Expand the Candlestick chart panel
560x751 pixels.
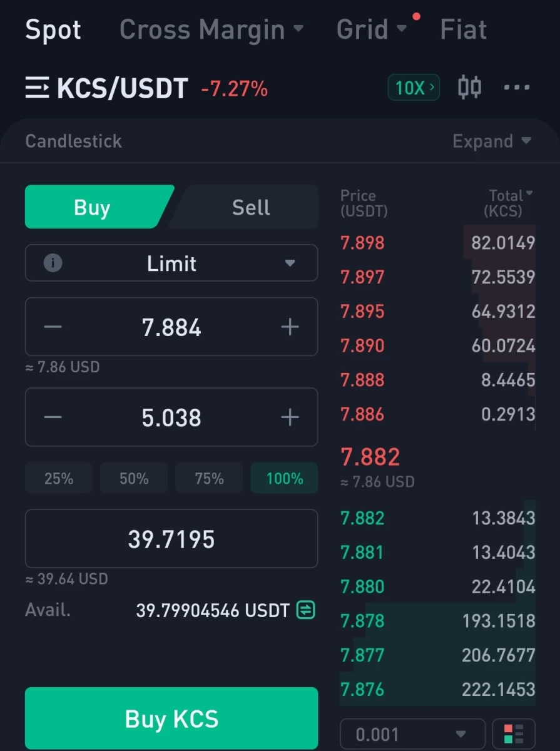[492, 141]
